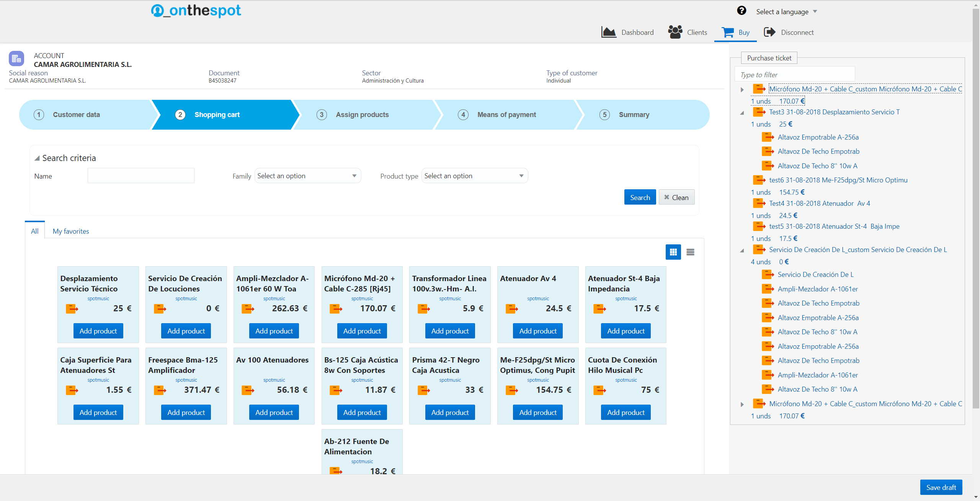Click the help question mark icon

pyautogui.click(x=742, y=11)
